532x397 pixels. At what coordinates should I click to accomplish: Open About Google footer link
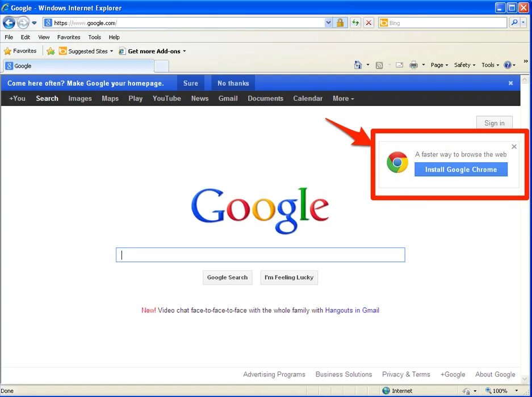pos(495,374)
